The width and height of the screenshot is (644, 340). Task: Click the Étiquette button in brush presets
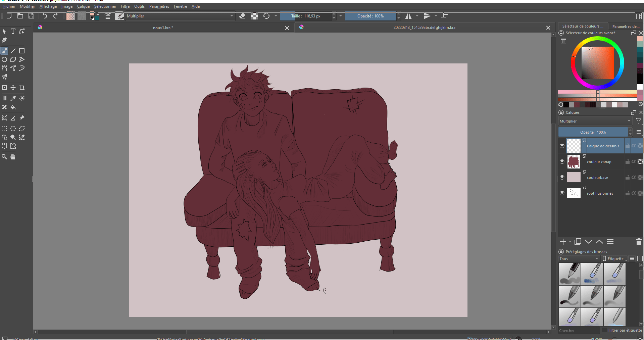[615, 259]
